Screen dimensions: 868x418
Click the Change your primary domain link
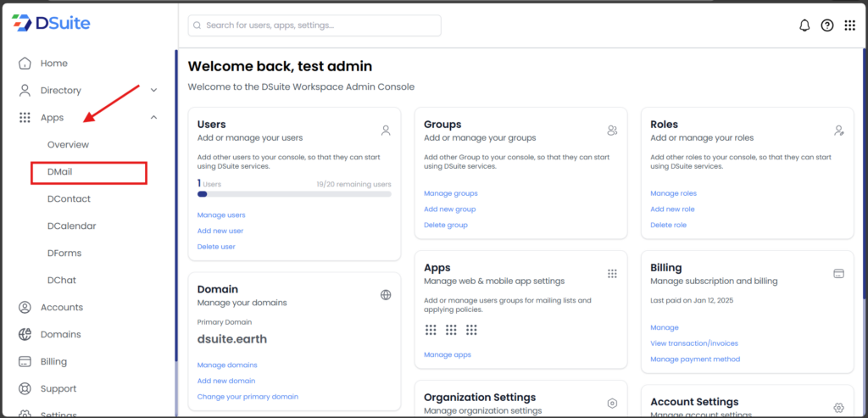pyautogui.click(x=248, y=397)
